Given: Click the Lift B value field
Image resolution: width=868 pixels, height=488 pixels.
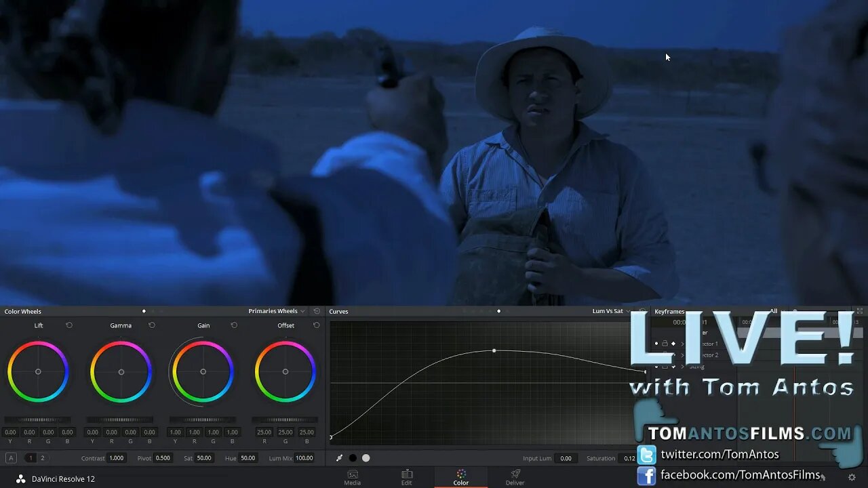Looking at the screenshot, I should click(67, 432).
